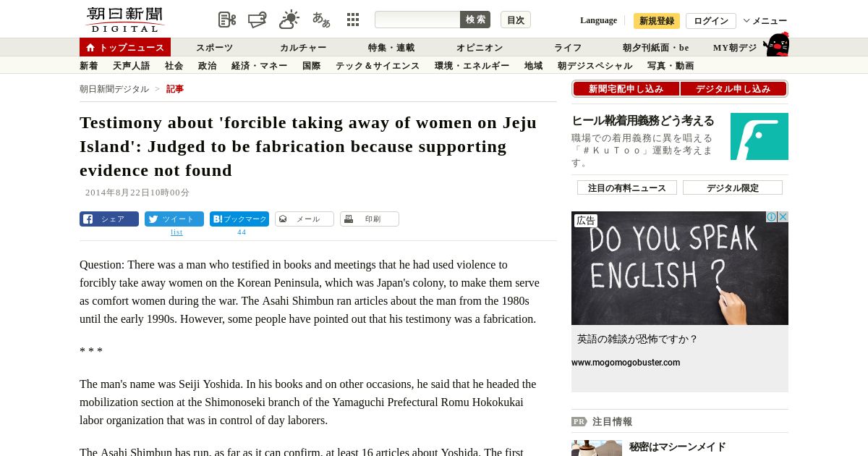868x456 pixels.
Task: Change font size with あぁ icon
Action: [321, 20]
